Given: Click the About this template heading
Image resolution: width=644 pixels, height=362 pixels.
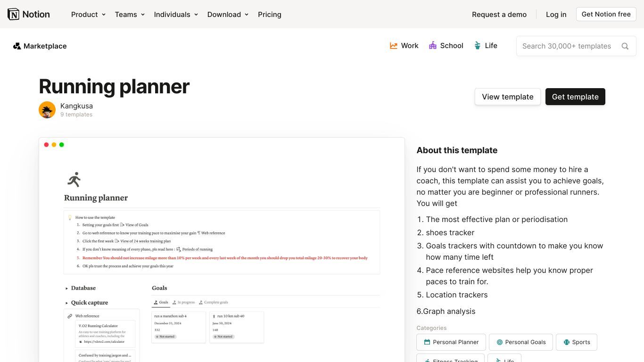Looking at the screenshot, I should (x=457, y=150).
